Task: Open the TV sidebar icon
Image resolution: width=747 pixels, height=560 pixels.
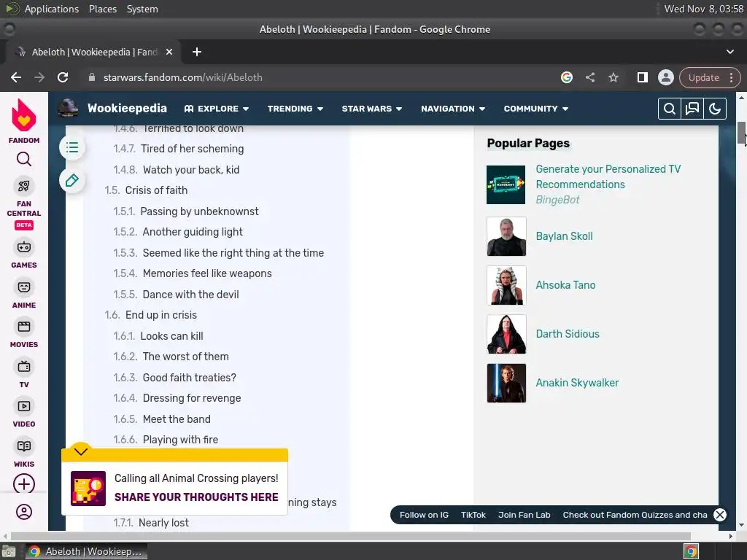Action: (x=24, y=367)
